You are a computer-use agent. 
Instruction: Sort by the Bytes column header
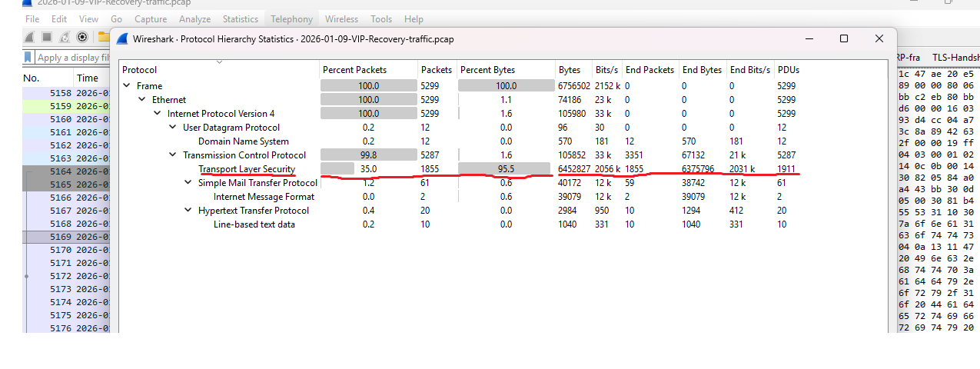573,70
